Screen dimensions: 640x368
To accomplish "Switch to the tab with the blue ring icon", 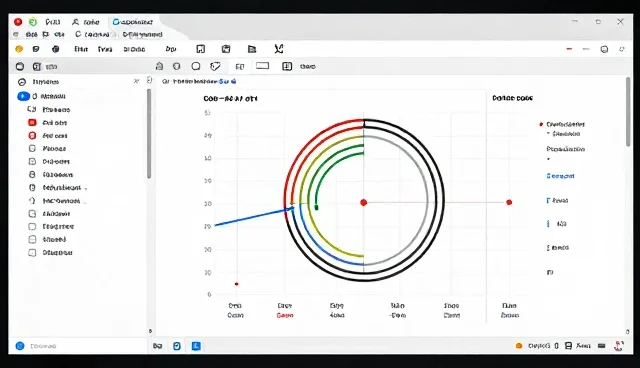I will 133,22.
